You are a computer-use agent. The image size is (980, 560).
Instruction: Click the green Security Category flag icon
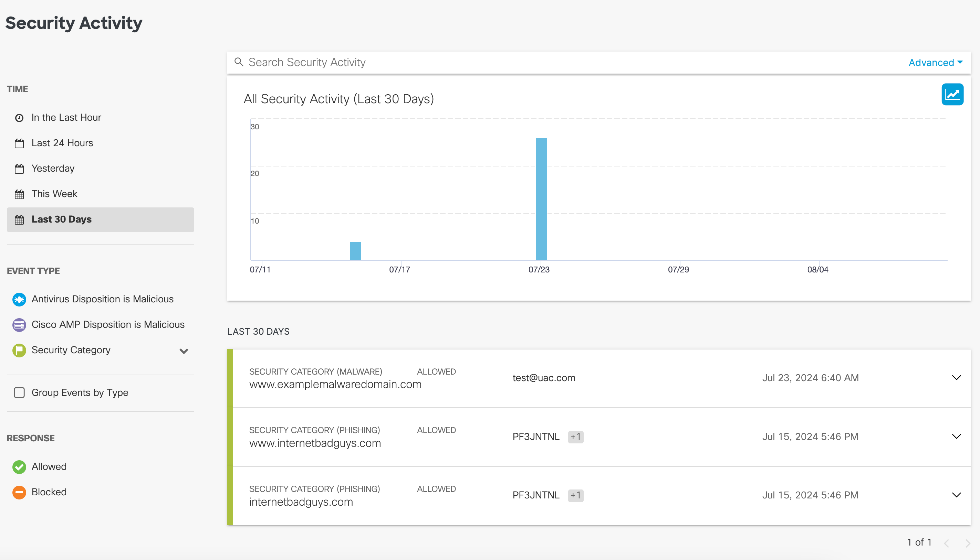[x=19, y=350]
